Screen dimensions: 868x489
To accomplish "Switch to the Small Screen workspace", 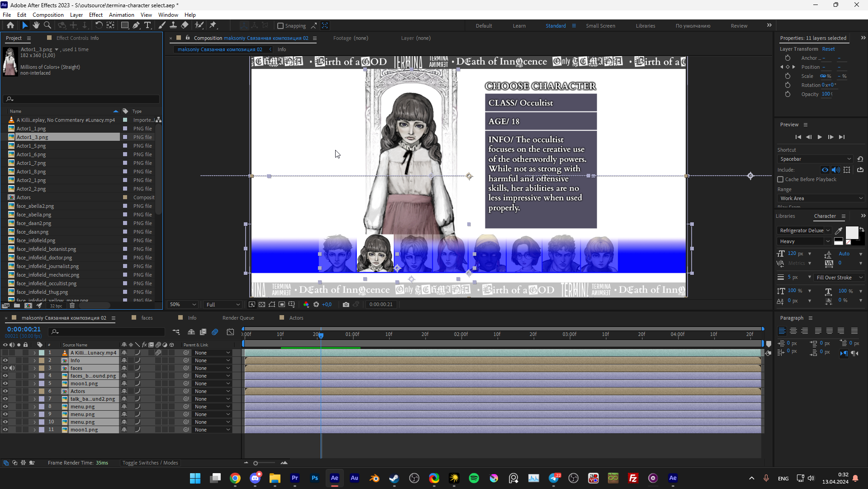I will pyautogui.click(x=600, y=26).
